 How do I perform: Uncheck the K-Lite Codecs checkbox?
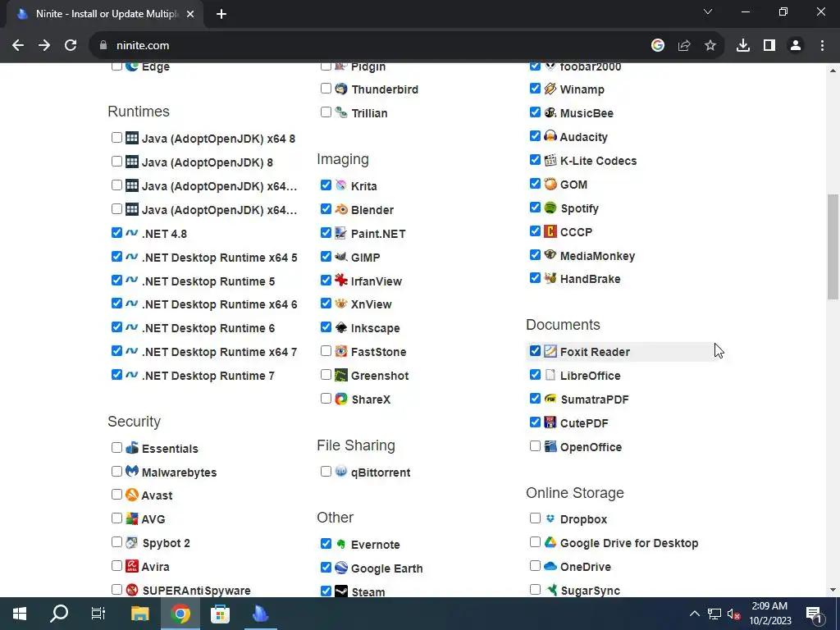pos(535,160)
